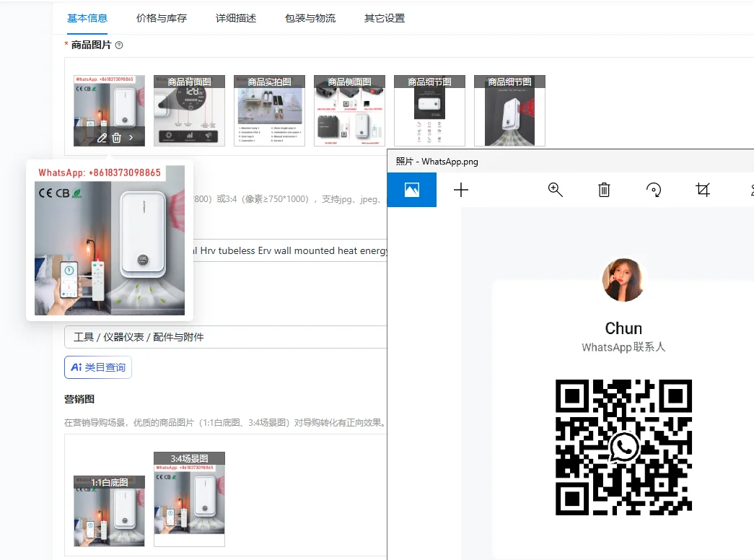Image resolution: width=754 pixels, height=560 pixels.
Task: Click the trash delete icon in Photos toolbar
Action: tap(604, 190)
